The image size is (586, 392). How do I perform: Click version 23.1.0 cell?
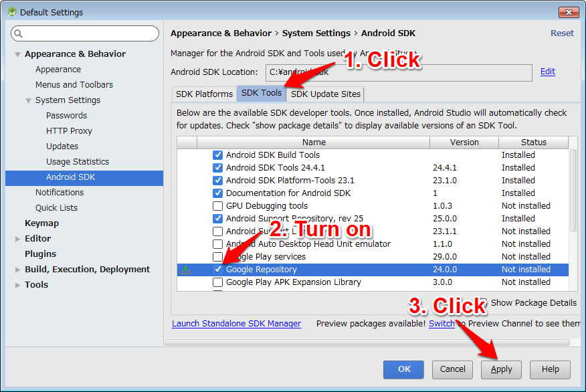(x=444, y=181)
